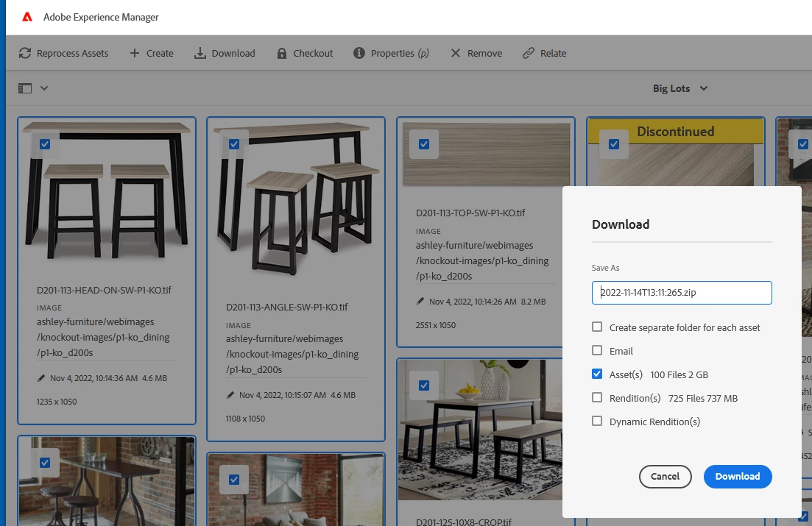
Task: Click the blue Download button
Action: (738, 476)
